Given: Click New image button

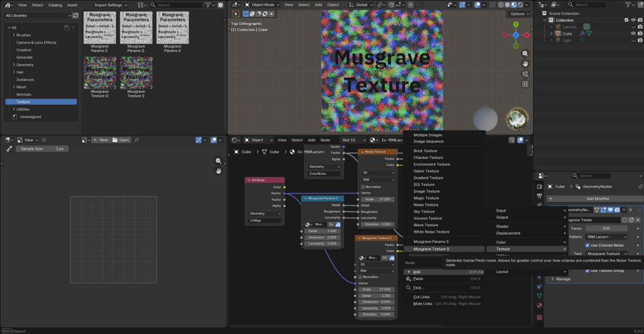Looking at the screenshot, I should coord(101,140).
